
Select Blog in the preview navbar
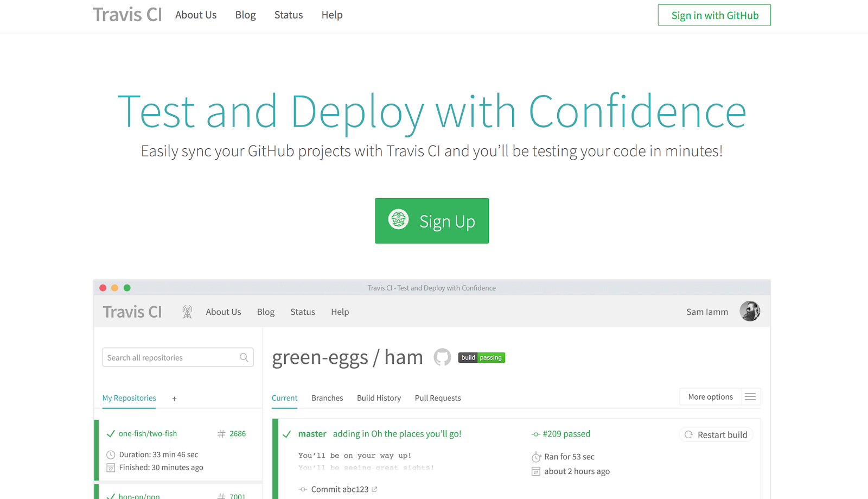[266, 312]
